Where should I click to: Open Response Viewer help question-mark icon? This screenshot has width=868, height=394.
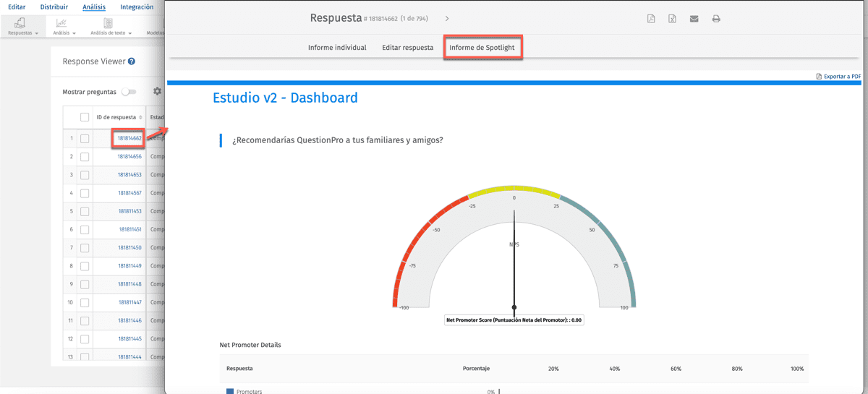click(x=132, y=62)
